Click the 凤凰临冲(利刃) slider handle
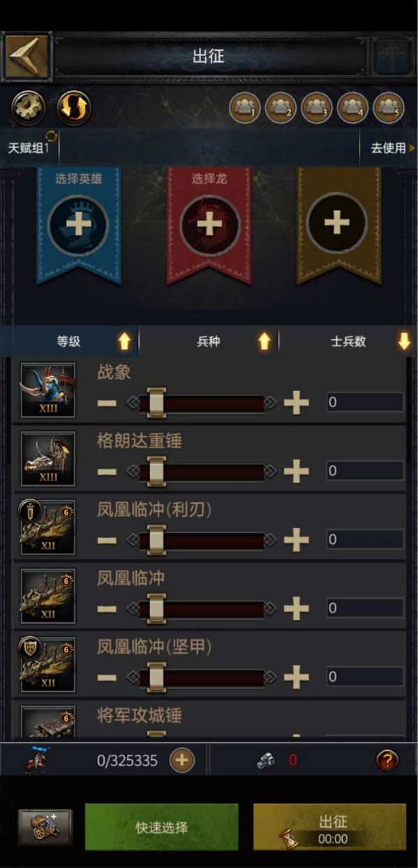This screenshot has height=868, width=418. coord(156,539)
